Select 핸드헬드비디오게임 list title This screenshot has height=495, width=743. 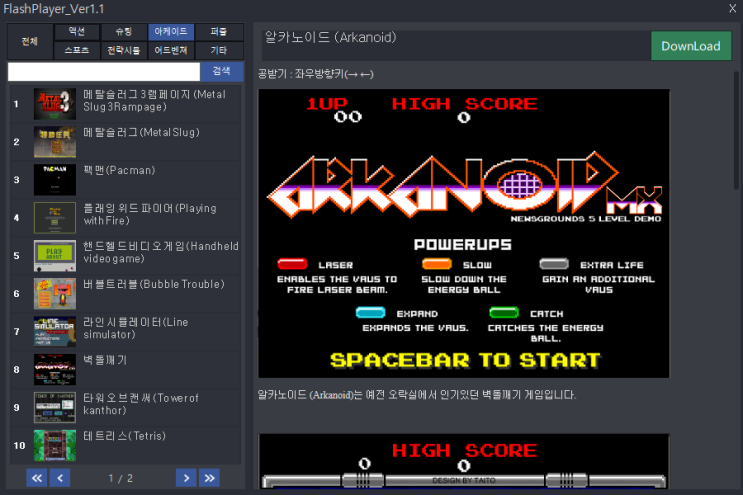pos(161,252)
